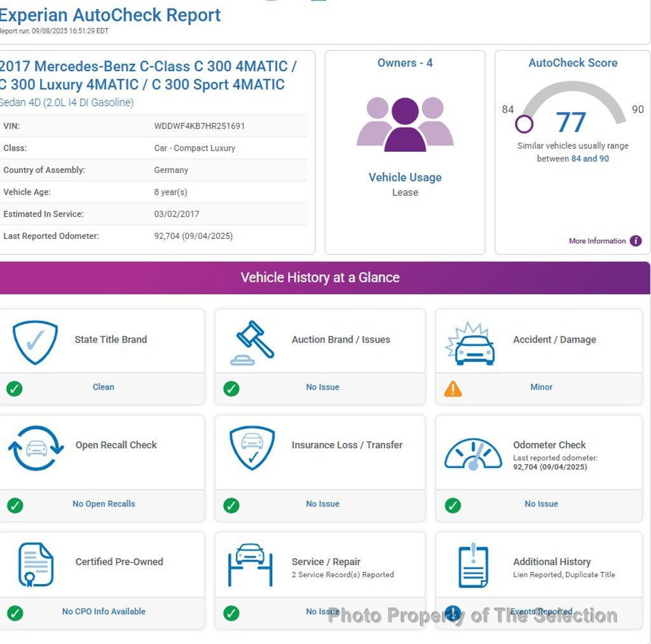The image size is (651, 644).
Task: Click the State Title Brand shield icon
Action: tap(35, 342)
